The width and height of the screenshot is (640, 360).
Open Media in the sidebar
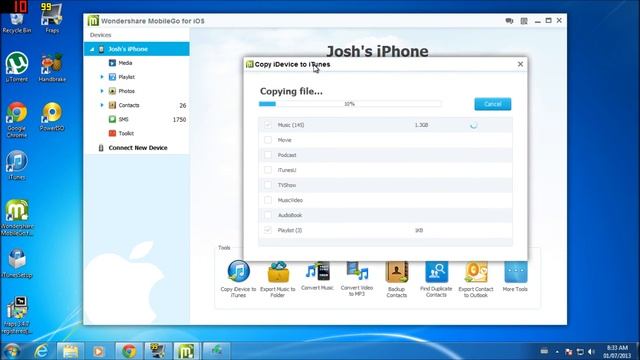click(125, 63)
